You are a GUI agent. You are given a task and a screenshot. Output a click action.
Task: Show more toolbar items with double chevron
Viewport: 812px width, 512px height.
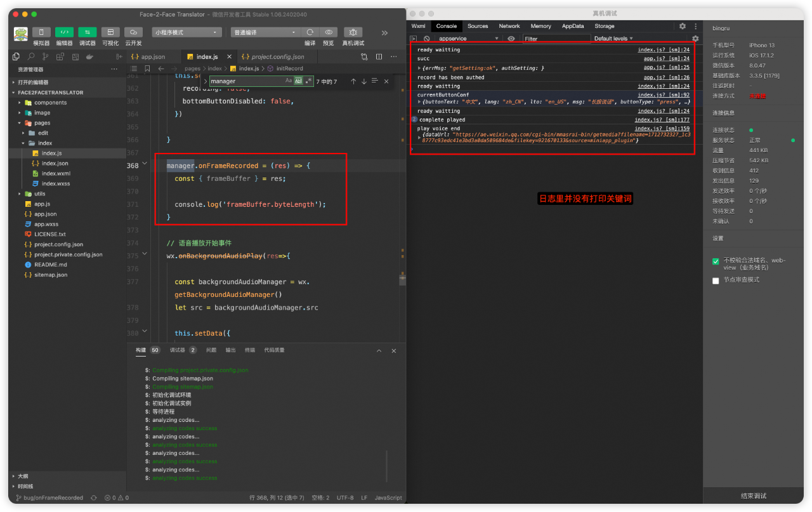(384, 33)
